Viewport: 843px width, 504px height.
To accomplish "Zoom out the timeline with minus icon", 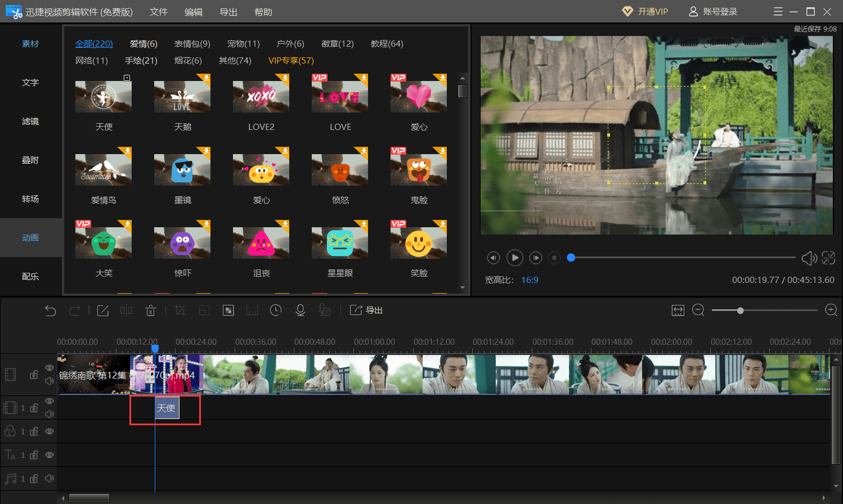I will (698, 310).
